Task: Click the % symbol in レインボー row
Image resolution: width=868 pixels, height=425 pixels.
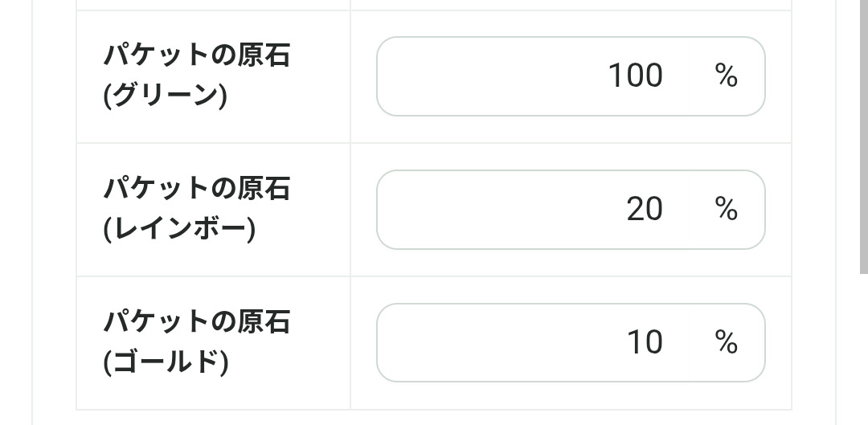Action: click(x=726, y=210)
